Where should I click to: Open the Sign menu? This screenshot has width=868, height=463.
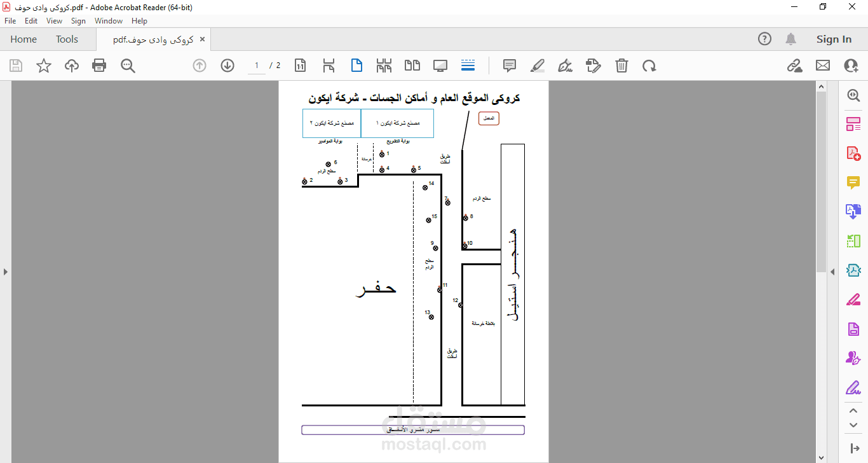pyautogui.click(x=78, y=21)
